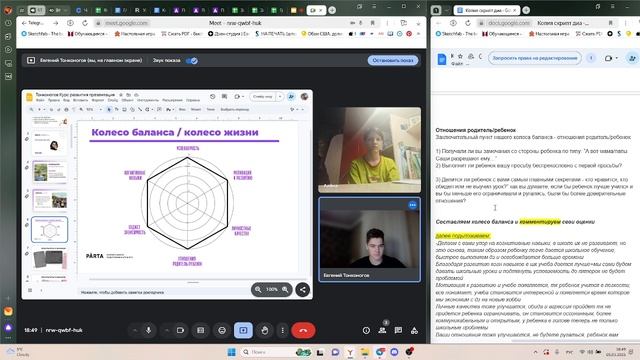This screenshot has height=360, width=640.
Task: Reload the Meet browser page
Action: point(84,23)
